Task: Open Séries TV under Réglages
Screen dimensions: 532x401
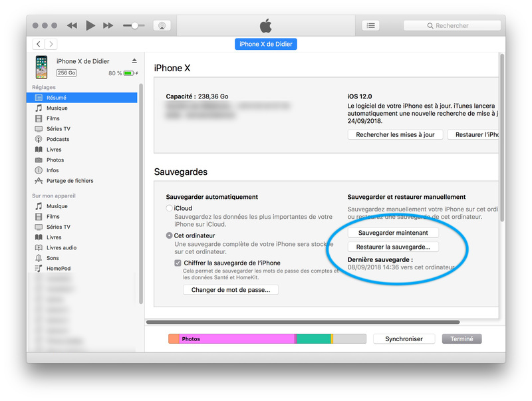Action: click(x=82, y=129)
